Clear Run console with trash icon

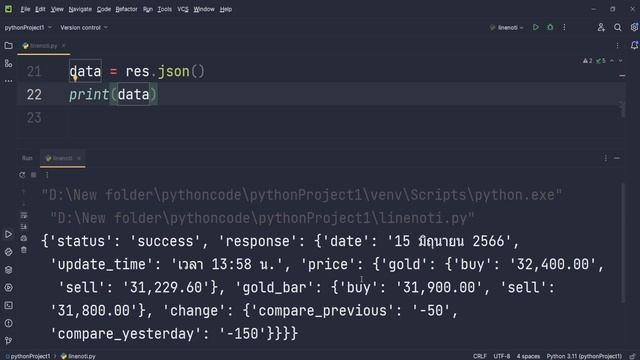coord(24,250)
